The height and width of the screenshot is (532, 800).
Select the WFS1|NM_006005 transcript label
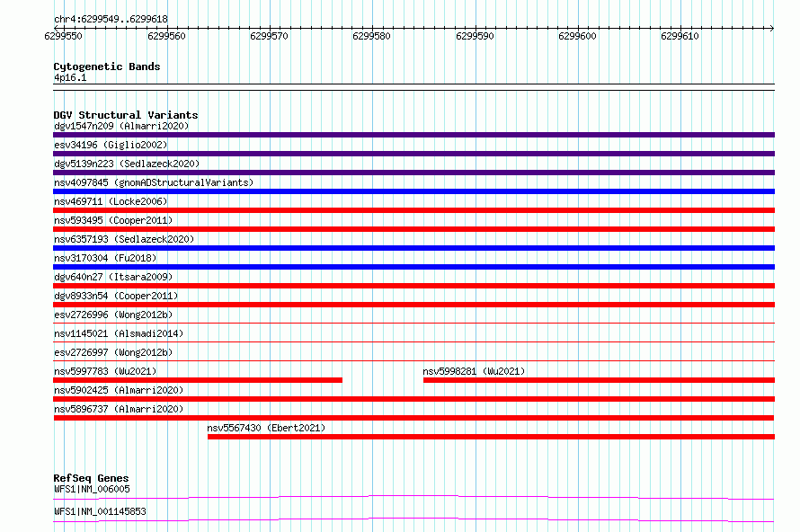(92, 489)
